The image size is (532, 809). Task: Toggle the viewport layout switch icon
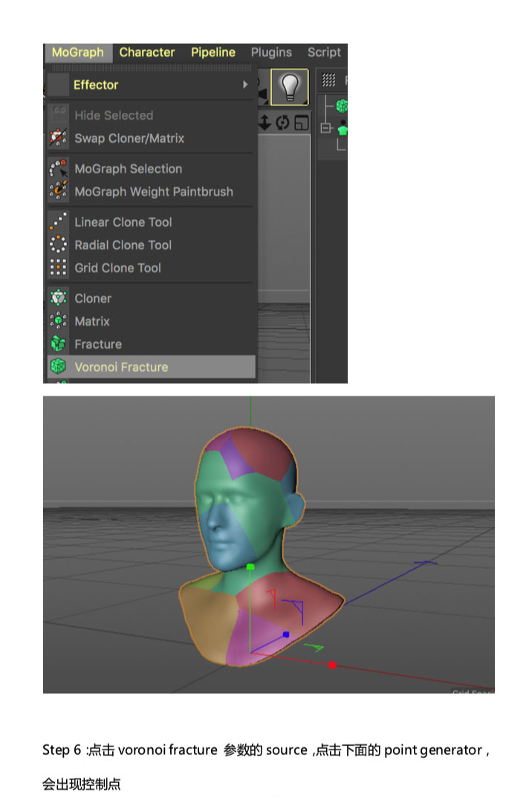(302, 123)
